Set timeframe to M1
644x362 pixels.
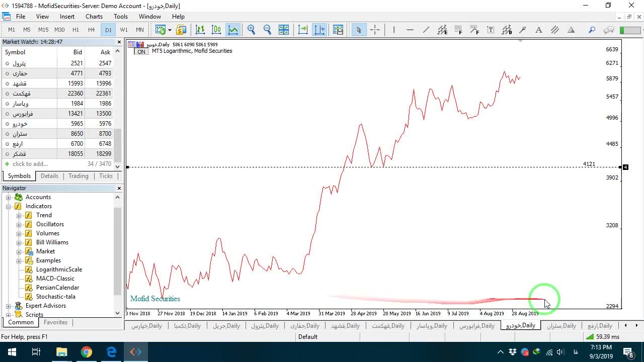12,30
